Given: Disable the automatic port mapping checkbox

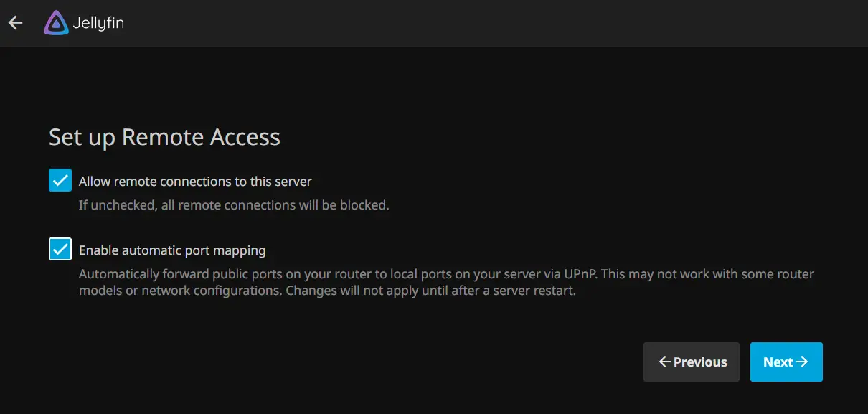Looking at the screenshot, I should [x=60, y=250].
